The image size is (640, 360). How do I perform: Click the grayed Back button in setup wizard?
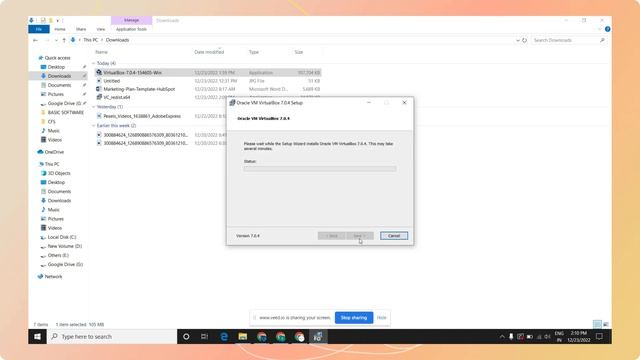[x=331, y=236]
